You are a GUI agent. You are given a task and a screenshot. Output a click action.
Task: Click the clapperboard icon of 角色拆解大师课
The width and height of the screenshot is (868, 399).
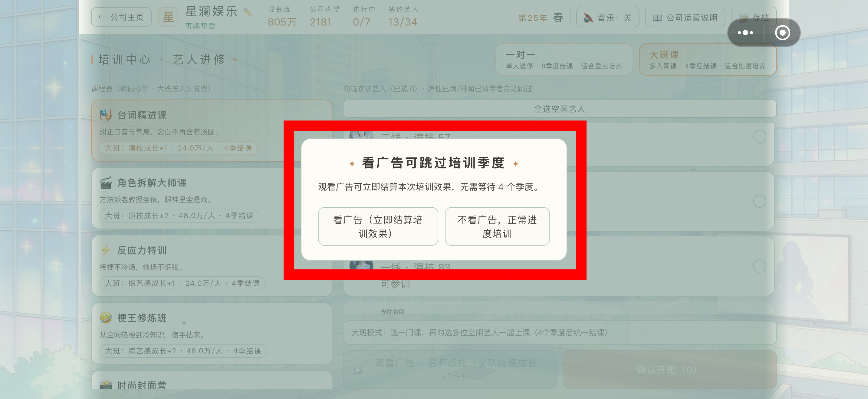tap(106, 183)
